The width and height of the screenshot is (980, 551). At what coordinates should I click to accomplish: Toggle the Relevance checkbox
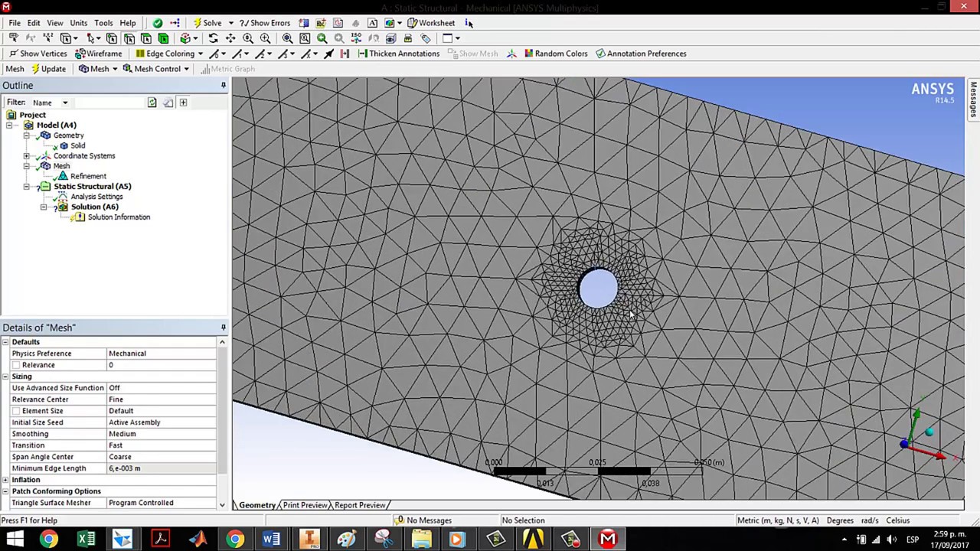click(16, 365)
